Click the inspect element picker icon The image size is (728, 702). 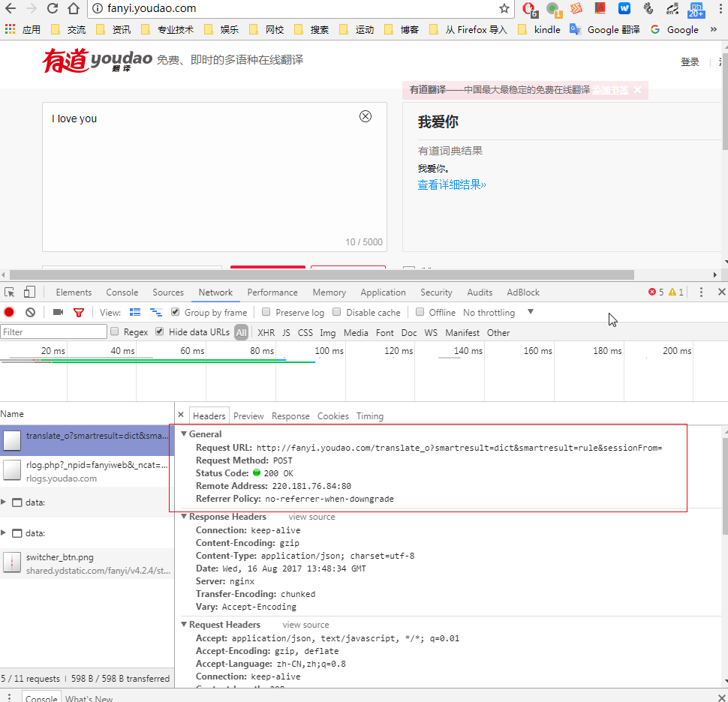click(x=10, y=292)
